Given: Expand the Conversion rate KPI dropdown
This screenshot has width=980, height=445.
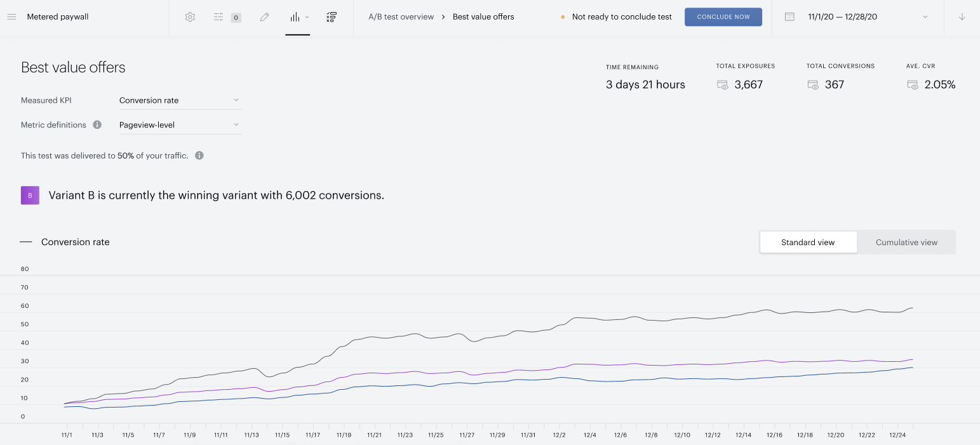Looking at the screenshot, I should 180,100.
